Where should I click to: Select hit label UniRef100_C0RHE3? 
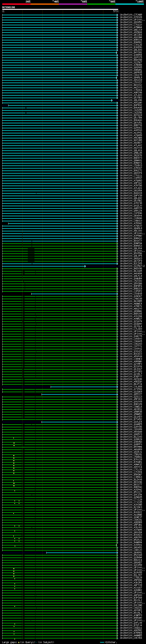pos(131,359)
